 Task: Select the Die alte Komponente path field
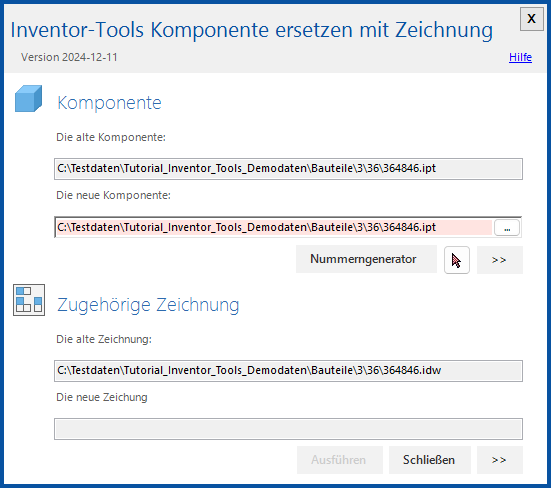[x=288, y=169]
